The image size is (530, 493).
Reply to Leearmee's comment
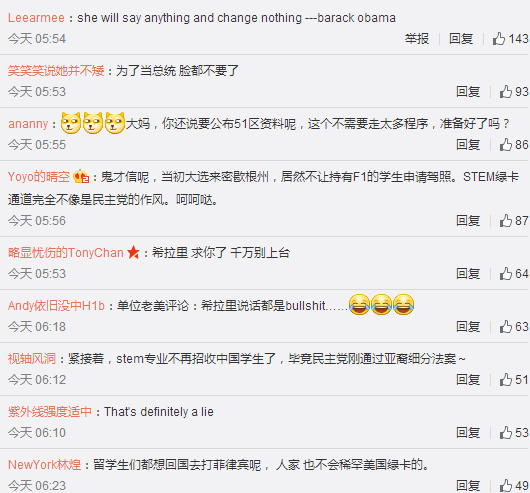point(461,39)
